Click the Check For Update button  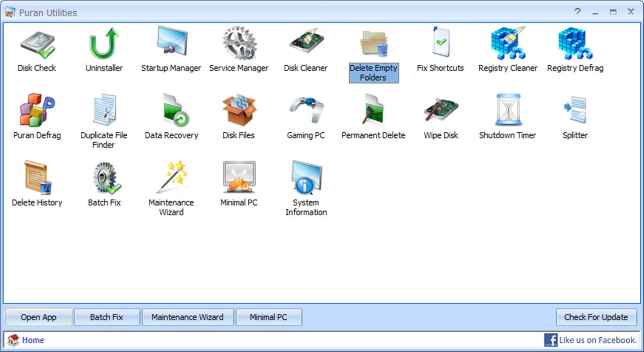coord(596,317)
